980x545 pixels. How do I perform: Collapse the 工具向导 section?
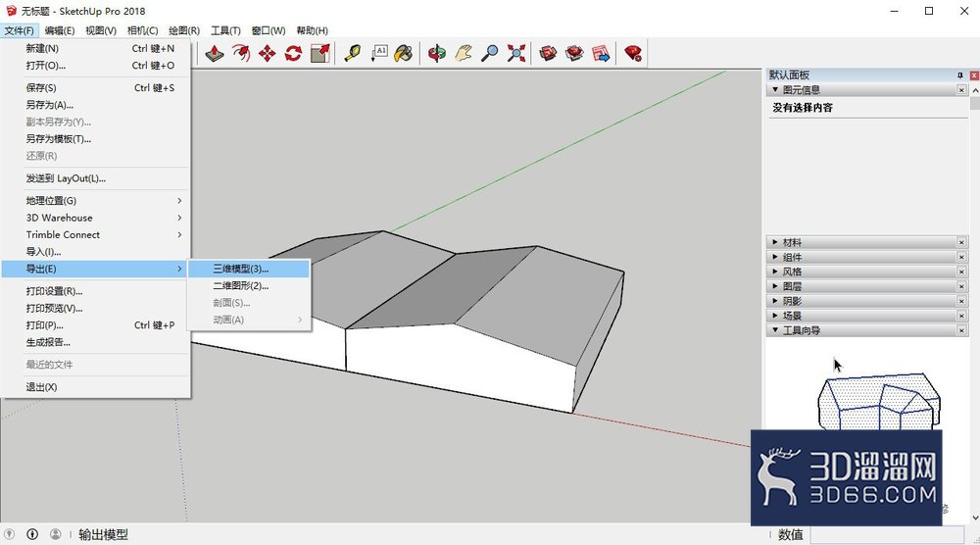click(775, 330)
